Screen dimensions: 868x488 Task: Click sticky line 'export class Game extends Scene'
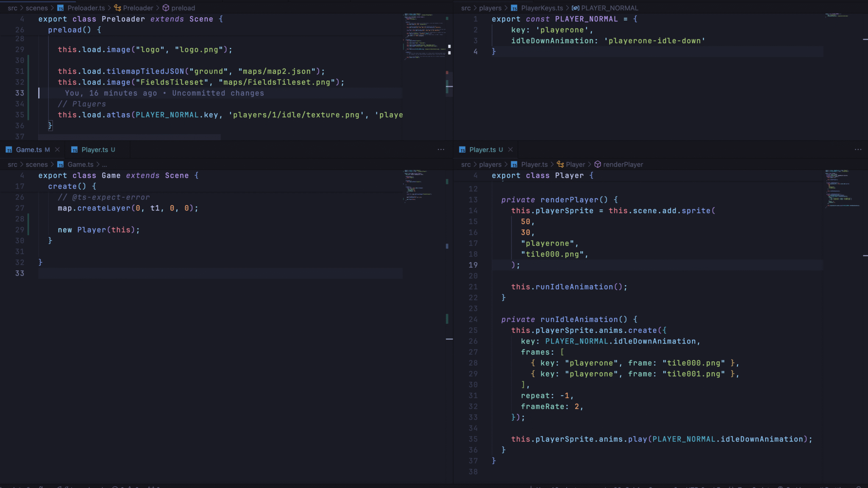[x=118, y=175]
